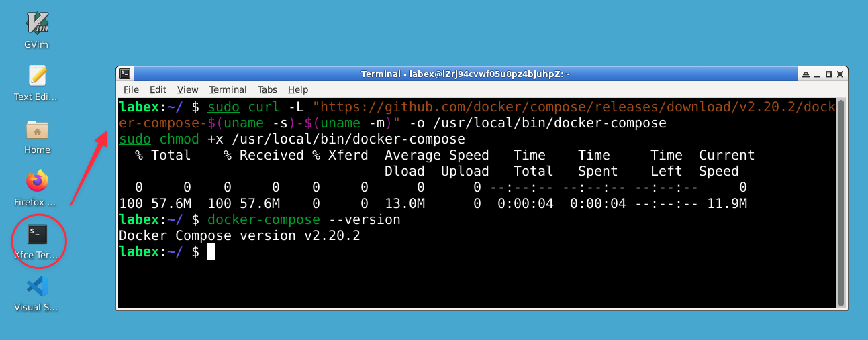Focus the terminal at the cursor prompt
This screenshot has height=340, width=868.
coord(211,252)
